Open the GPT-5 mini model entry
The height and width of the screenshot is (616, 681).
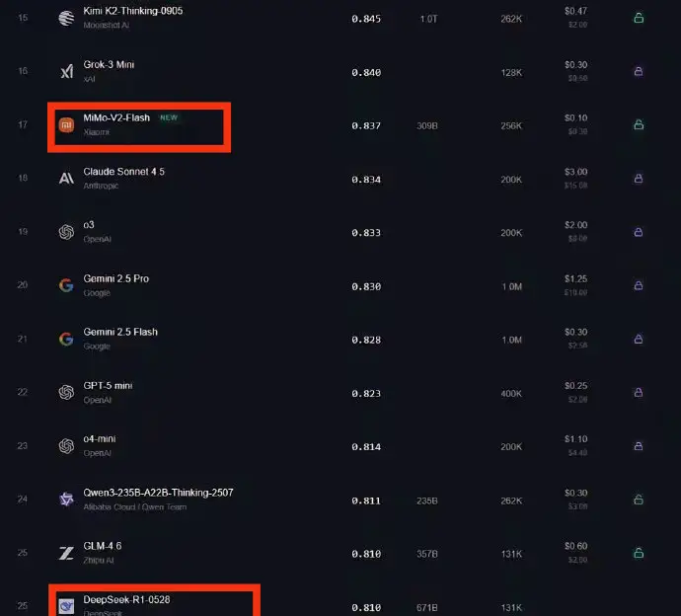point(109,386)
